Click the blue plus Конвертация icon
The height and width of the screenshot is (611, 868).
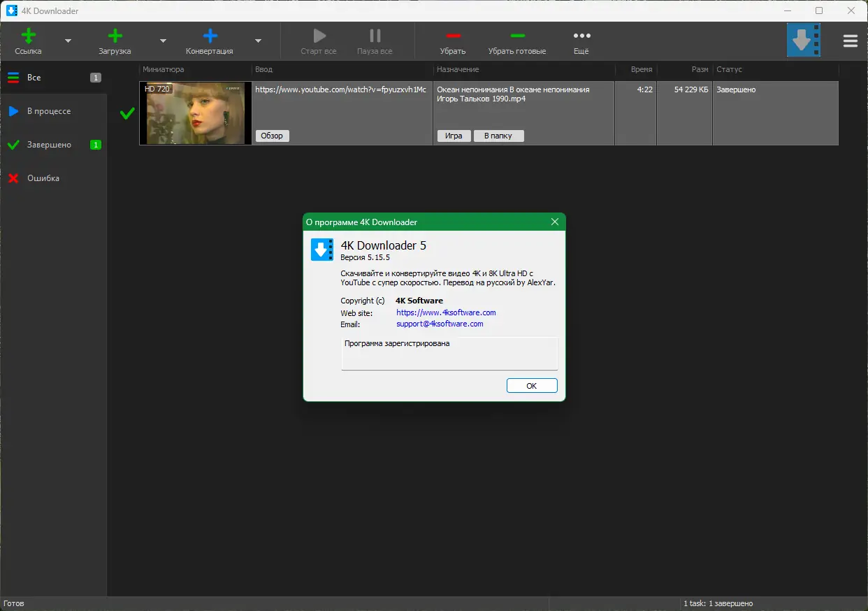[210, 36]
